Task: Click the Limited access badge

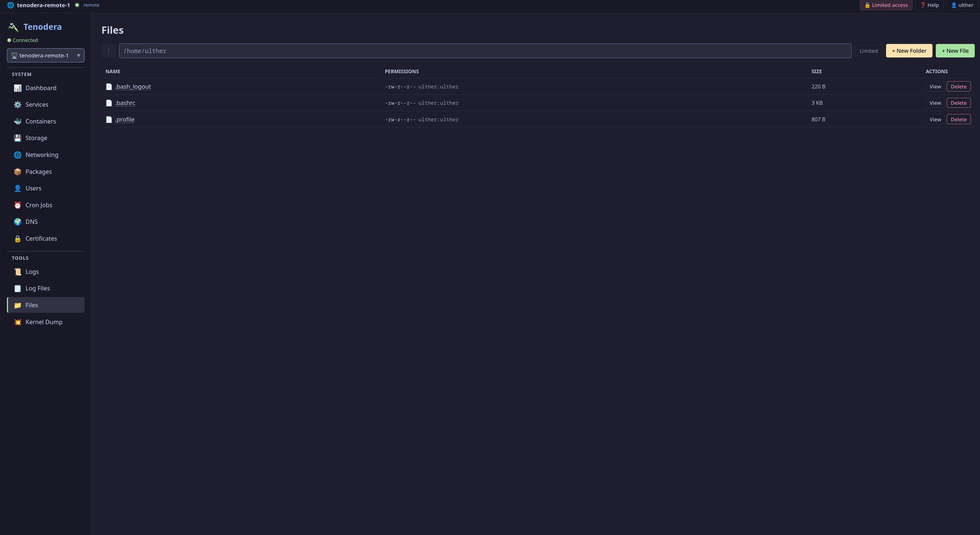Action: [886, 5]
